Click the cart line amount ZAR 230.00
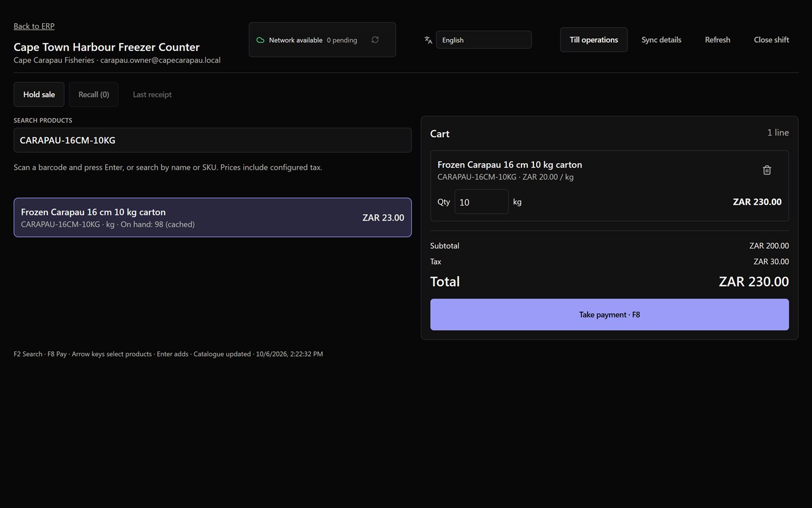812x508 pixels. (x=757, y=202)
